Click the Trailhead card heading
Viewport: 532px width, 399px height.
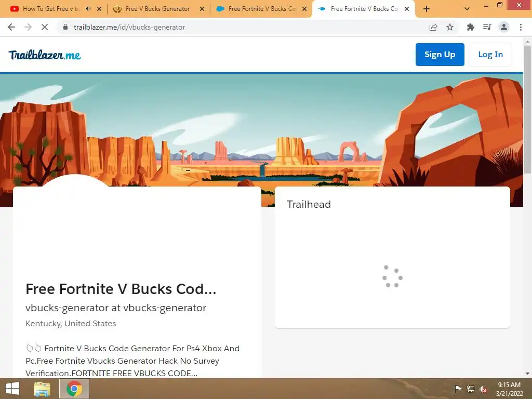pyautogui.click(x=309, y=204)
